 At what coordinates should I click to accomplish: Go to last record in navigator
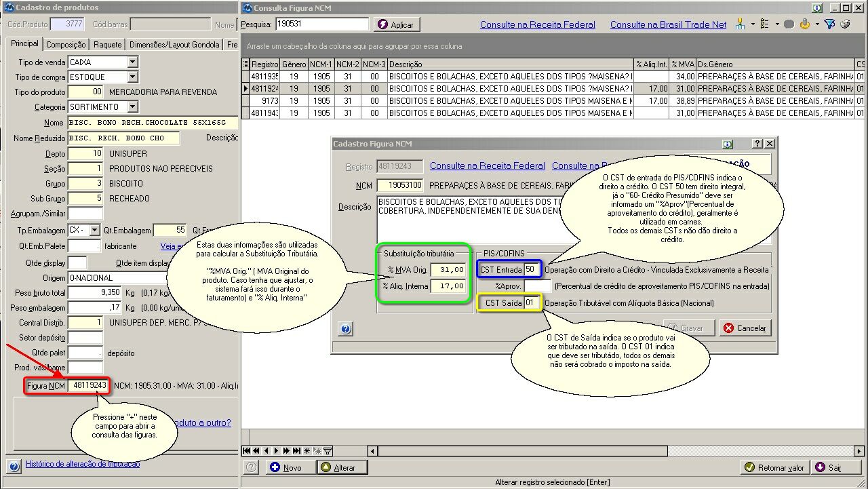coord(297,450)
